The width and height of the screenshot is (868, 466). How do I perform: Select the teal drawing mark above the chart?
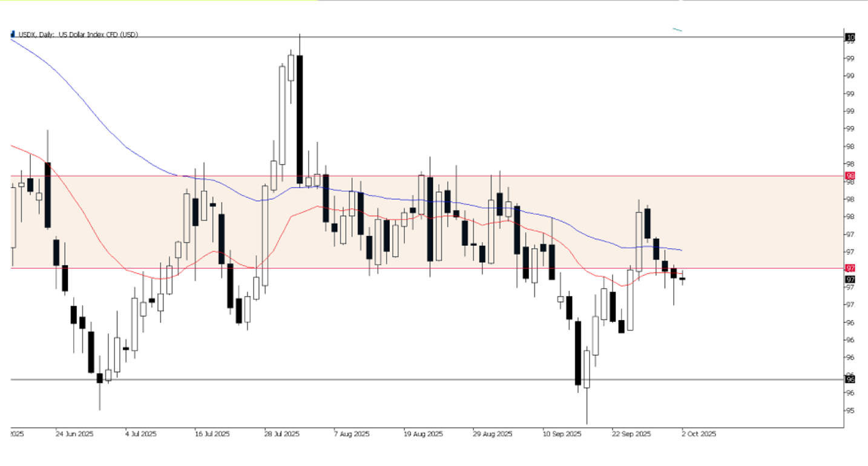coord(677,28)
